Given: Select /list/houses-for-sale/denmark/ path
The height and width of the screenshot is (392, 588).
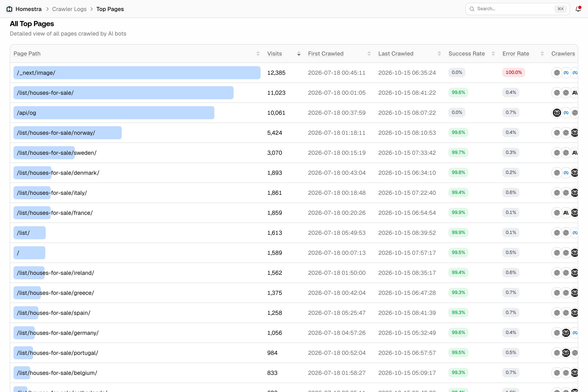Looking at the screenshot, I should coord(58,173).
